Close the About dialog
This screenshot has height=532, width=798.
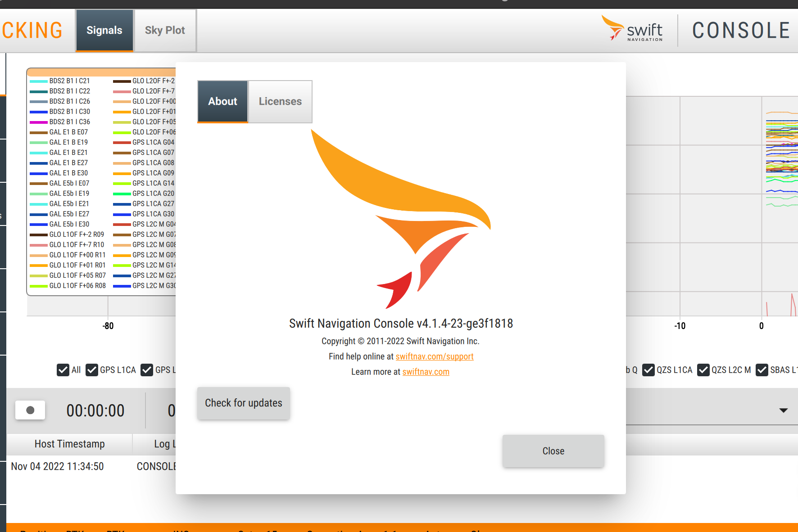pyautogui.click(x=553, y=451)
